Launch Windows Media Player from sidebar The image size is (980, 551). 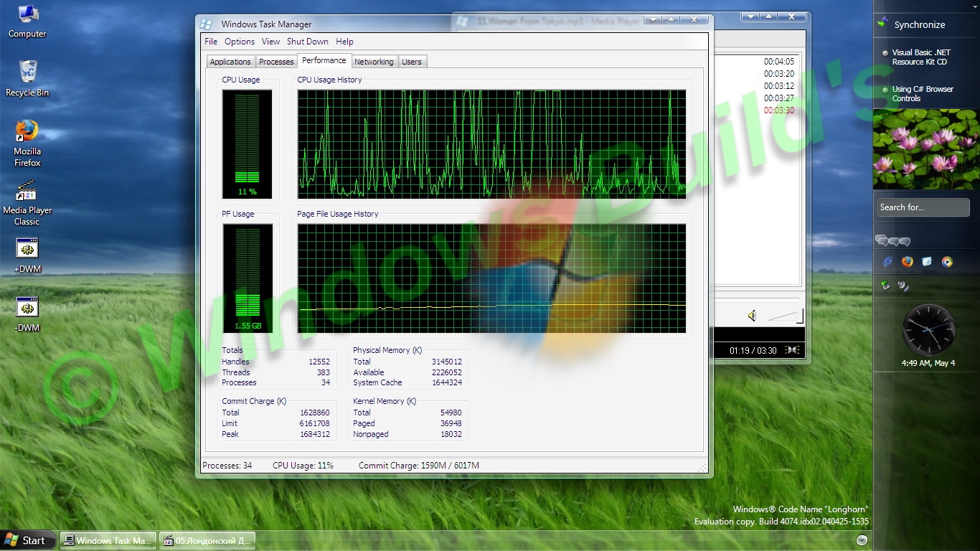(x=947, y=262)
